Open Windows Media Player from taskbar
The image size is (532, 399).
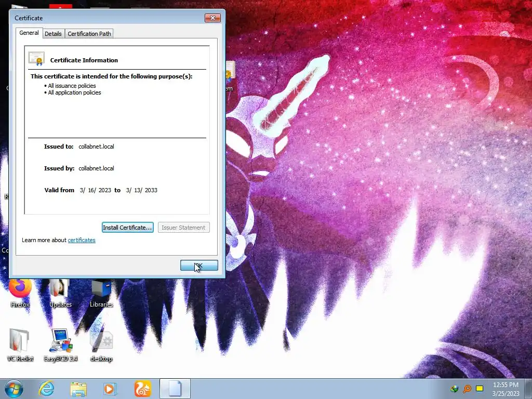(x=109, y=389)
